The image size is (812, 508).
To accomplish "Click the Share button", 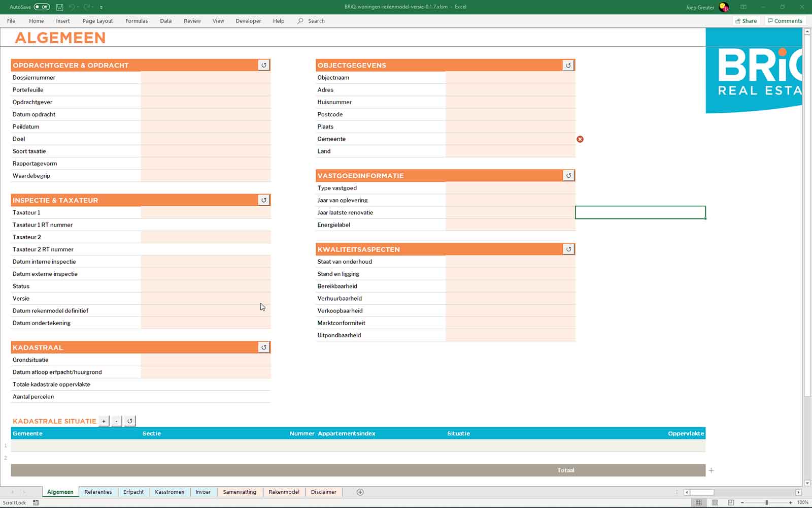I will pyautogui.click(x=746, y=21).
